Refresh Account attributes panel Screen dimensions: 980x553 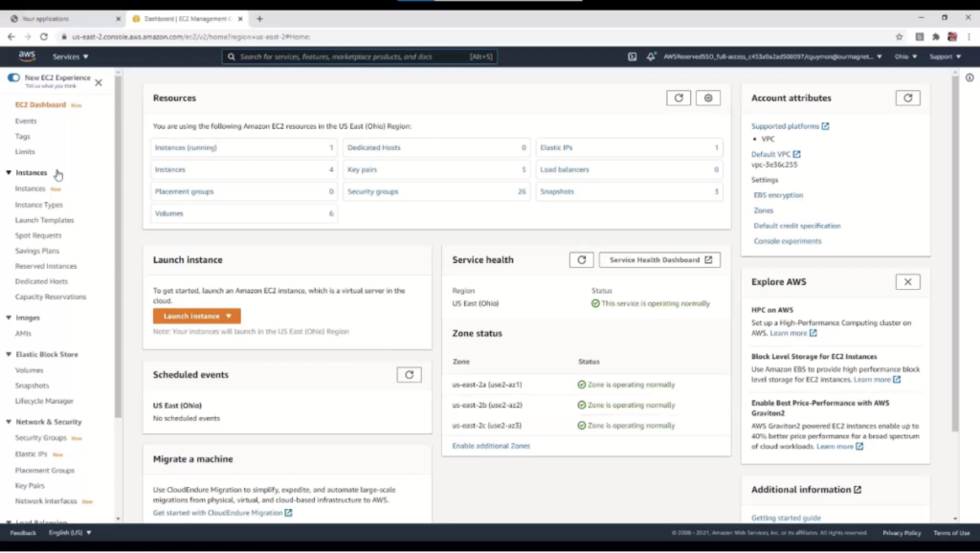coord(907,99)
